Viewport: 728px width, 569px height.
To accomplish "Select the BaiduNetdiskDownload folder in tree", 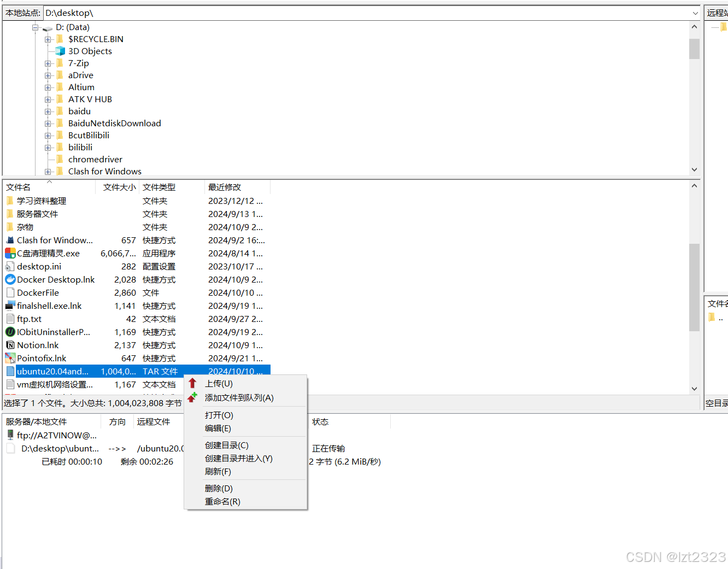I will click(114, 124).
